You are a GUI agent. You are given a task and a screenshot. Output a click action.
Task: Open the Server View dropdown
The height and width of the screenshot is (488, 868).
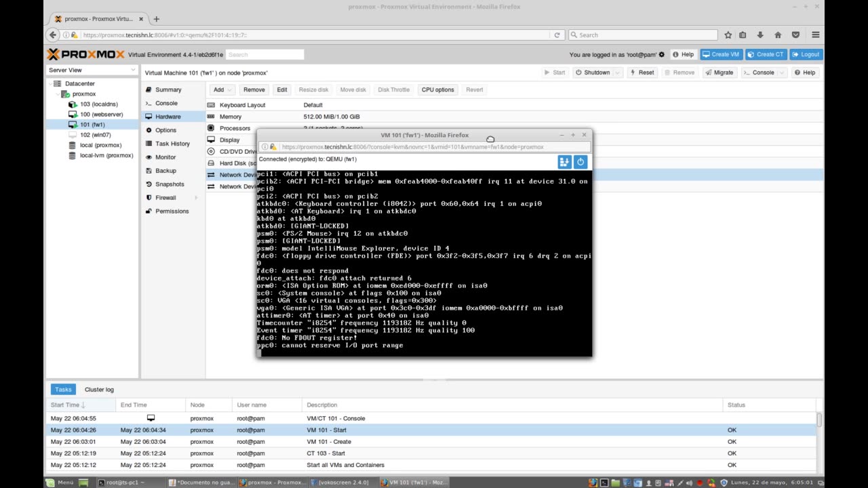(x=92, y=70)
